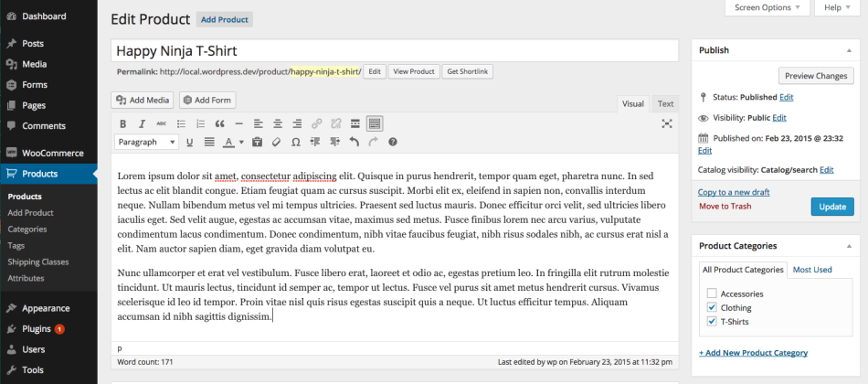Toggle bold formatting in editor toolbar
868x384 pixels.
point(123,123)
